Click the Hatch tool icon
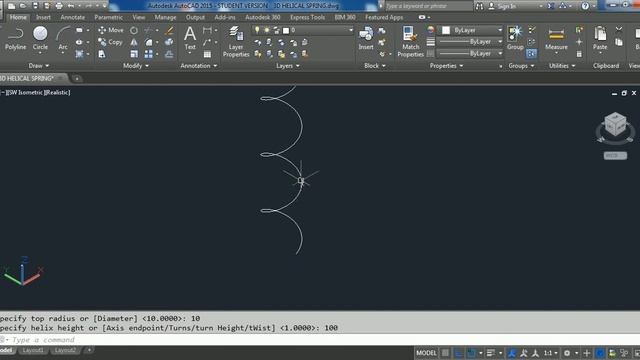Image resolution: width=640 pixels, height=360 pixels. 80,54
